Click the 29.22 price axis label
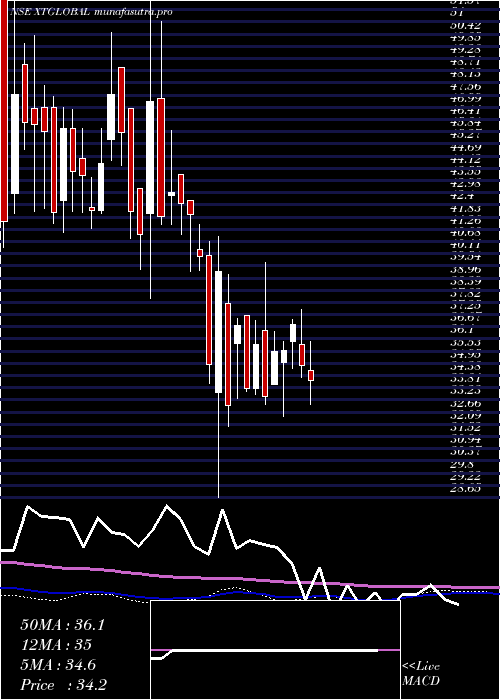Screen dimensions: 500x700 point(465,476)
